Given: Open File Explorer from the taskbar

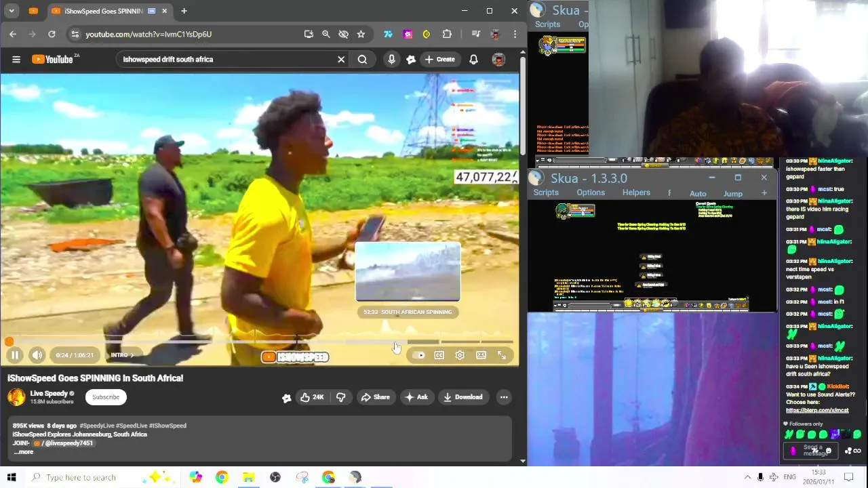Looking at the screenshot, I should [248, 477].
